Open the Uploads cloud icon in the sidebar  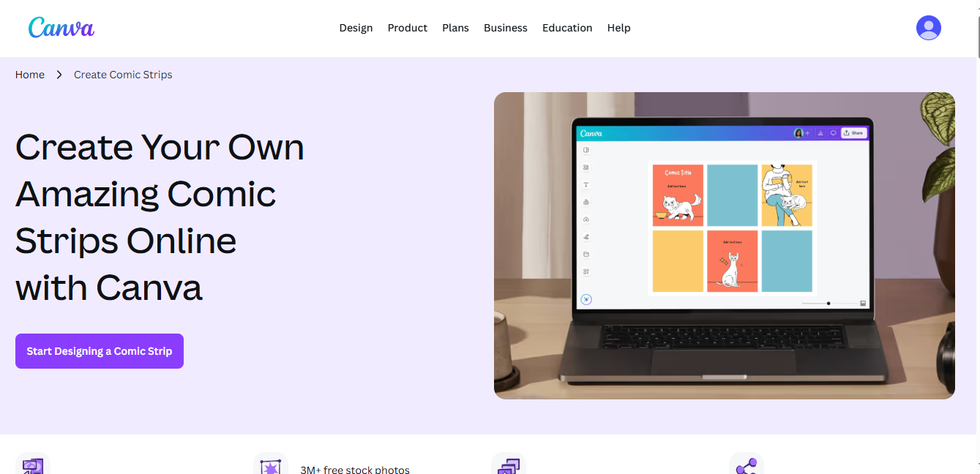click(x=586, y=219)
